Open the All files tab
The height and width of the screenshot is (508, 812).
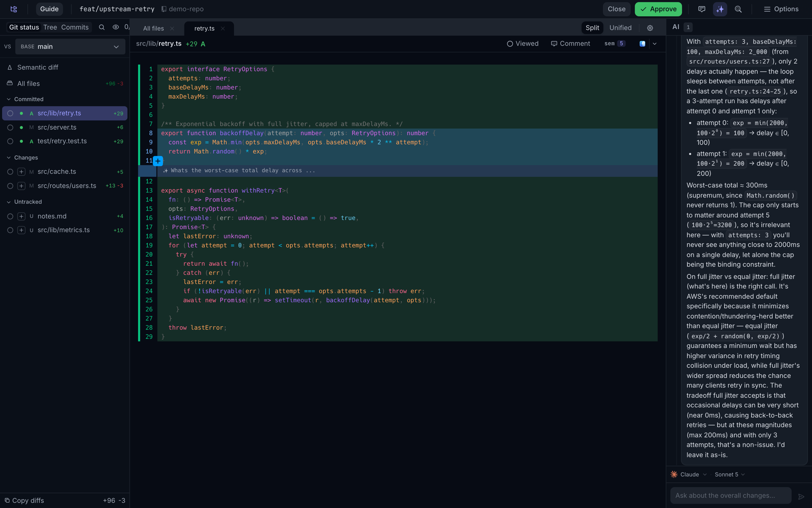coord(153,28)
